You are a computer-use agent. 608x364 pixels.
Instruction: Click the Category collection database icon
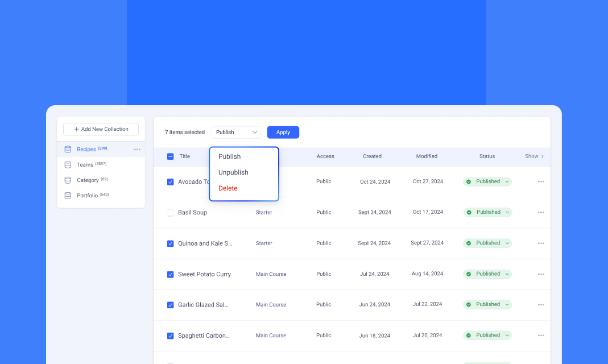pyautogui.click(x=68, y=180)
